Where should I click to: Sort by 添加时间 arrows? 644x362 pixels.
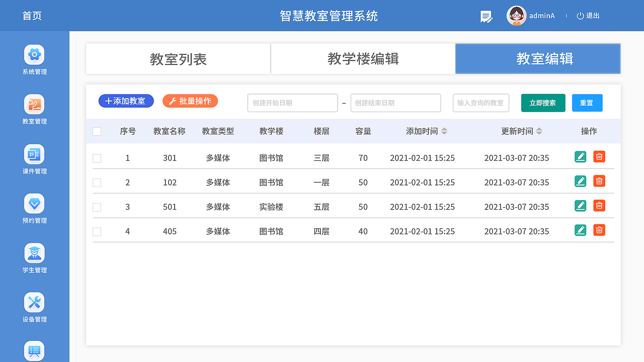pyautogui.click(x=444, y=131)
